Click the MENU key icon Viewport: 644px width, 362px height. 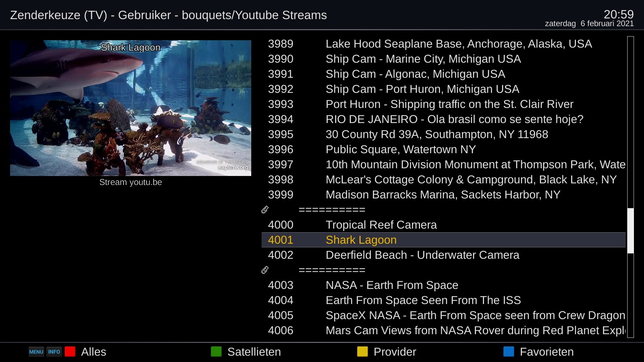[36, 352]
